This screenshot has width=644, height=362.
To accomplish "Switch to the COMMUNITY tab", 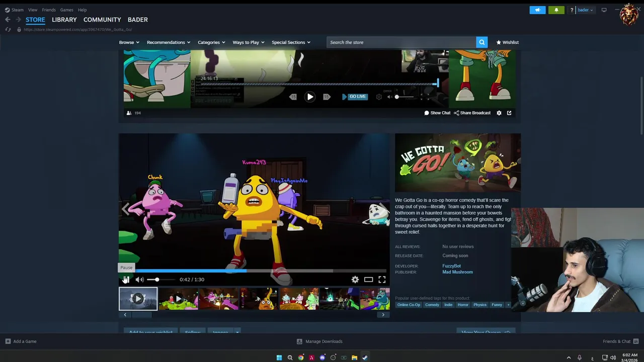I will coord(102,20).
